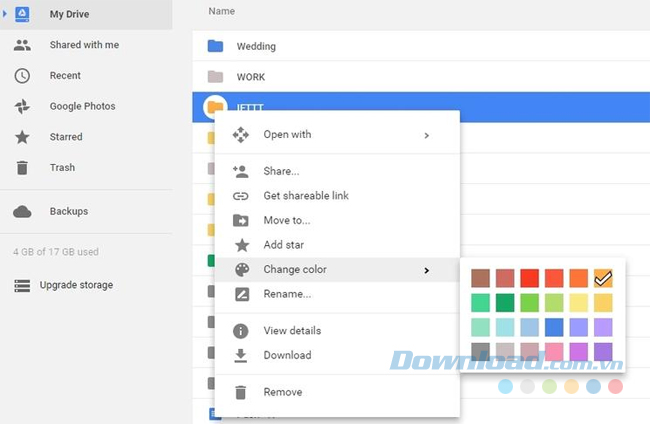
Task: Pick the pink color swatch
Action: 554,351
